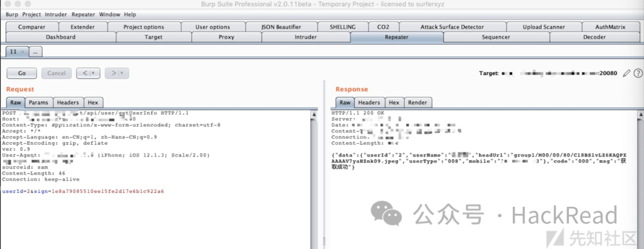This screenshot has width=644, height=249.
Task: Click the Request section heading
Action: [20, 89]
